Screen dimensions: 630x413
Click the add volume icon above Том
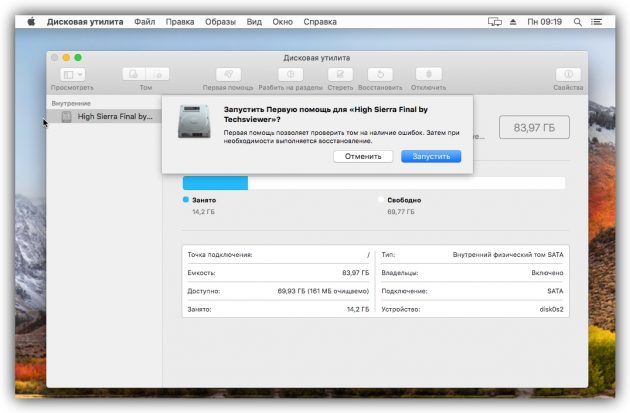pos(134,74)
